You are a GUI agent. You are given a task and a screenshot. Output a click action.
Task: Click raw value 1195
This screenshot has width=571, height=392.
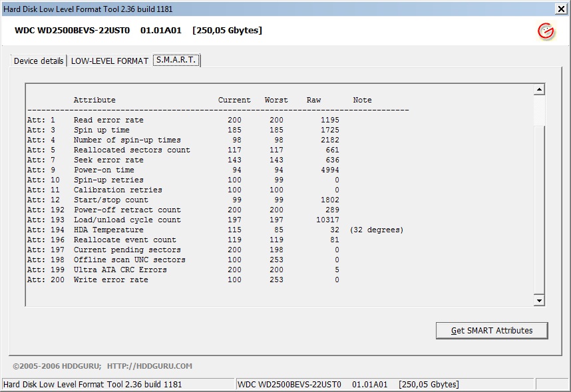(x=330, y=120)
